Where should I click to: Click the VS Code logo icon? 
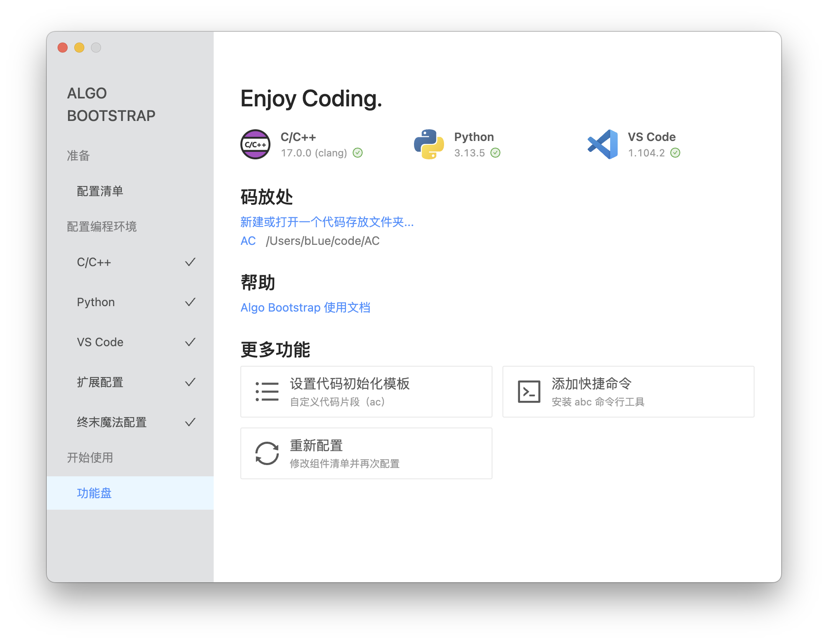coord(602,144)
